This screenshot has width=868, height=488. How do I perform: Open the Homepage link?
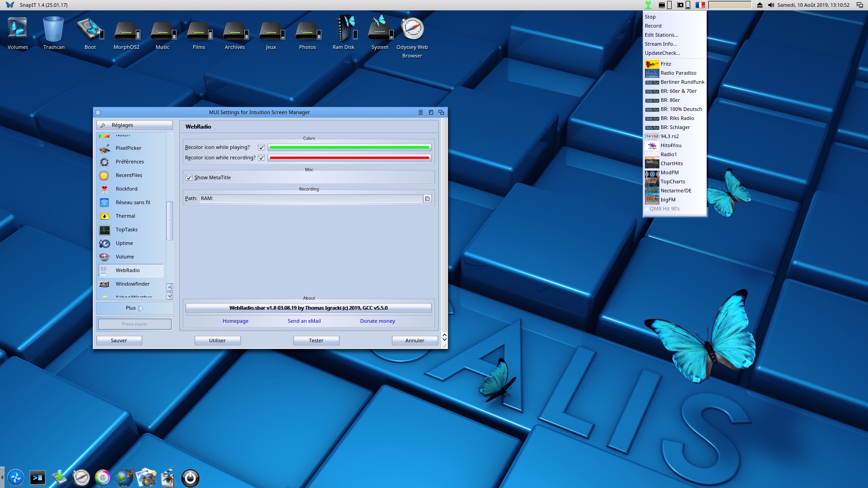click(x=235, y=321)
